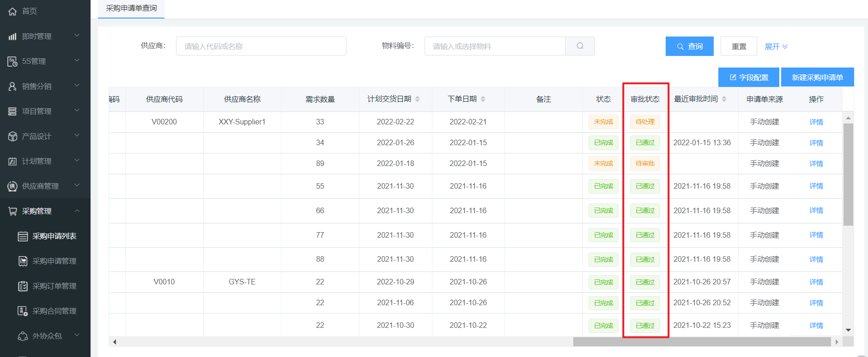Click the home icon in sidebar

(x=12, y=12)
